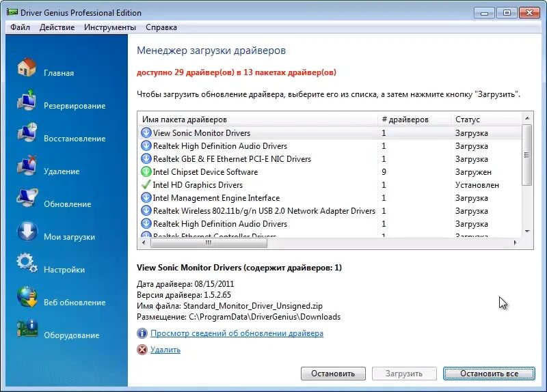Open the Оборудование hardware icon
This screenshot has width=547, height=392.
[x=27, y=329]
